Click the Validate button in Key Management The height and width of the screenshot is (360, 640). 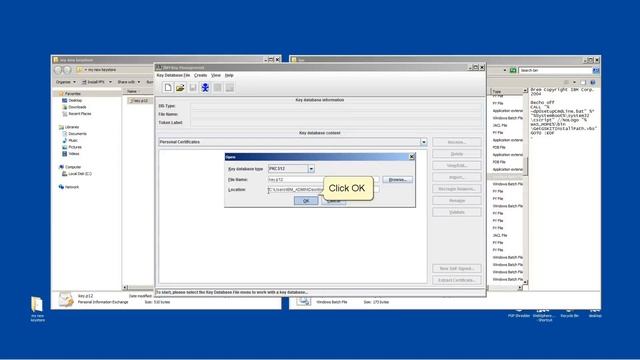(x=457, y=212)
